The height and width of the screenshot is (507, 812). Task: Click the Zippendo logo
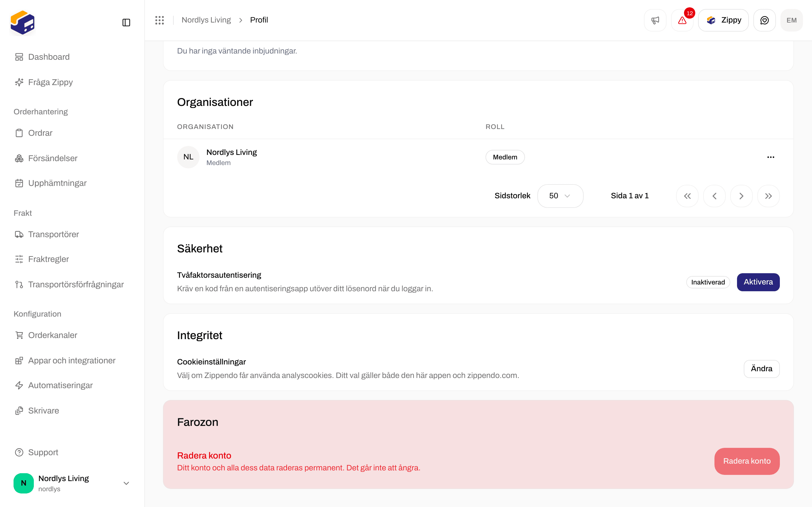[23, 23]
